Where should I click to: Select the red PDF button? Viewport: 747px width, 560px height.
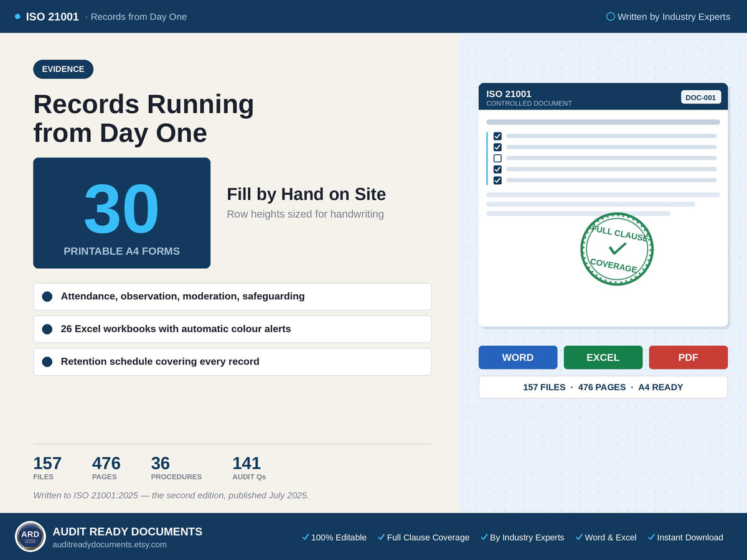pyautogui.click(x=688, y=357)
